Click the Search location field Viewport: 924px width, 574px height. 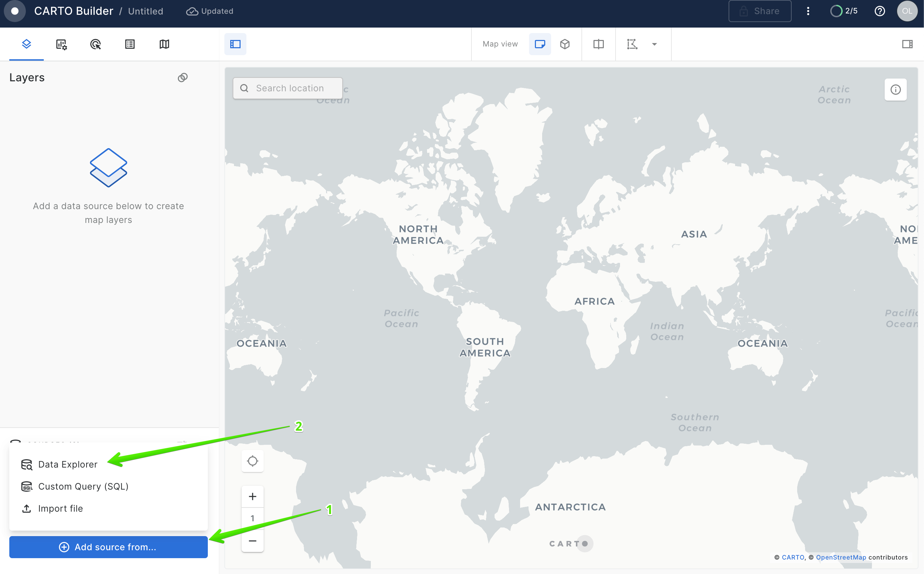coord(290,88)
